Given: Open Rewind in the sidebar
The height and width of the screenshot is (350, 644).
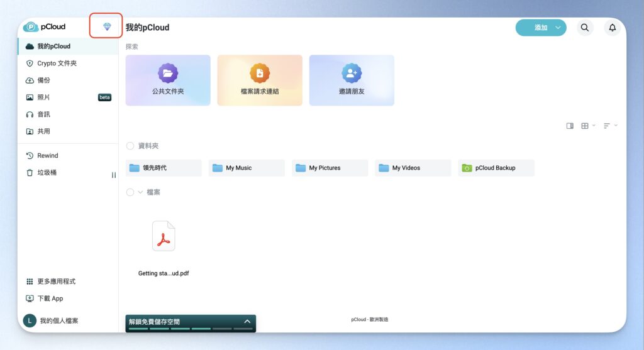Looking at the screenshot, I should [68, 155].
